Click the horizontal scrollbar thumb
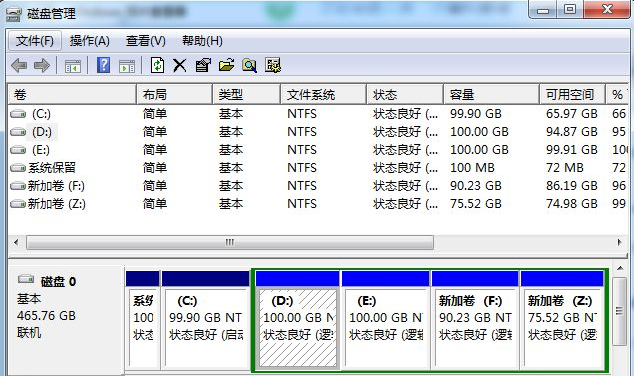 pyautogui.click(x=230, y=243)
